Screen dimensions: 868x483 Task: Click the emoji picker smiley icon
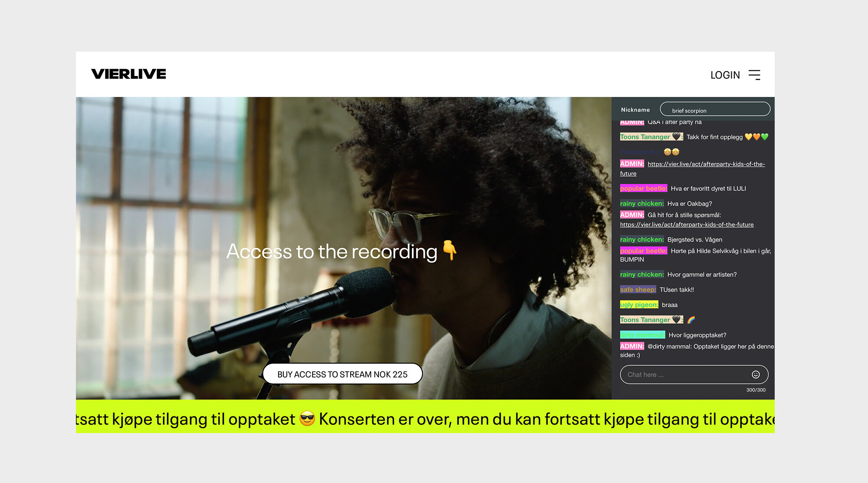(756, 375)
